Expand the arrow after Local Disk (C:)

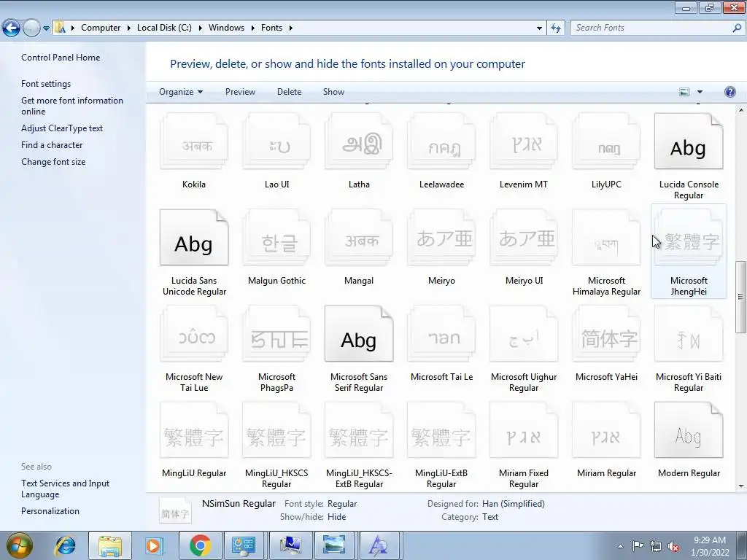[x=200, y=28]
